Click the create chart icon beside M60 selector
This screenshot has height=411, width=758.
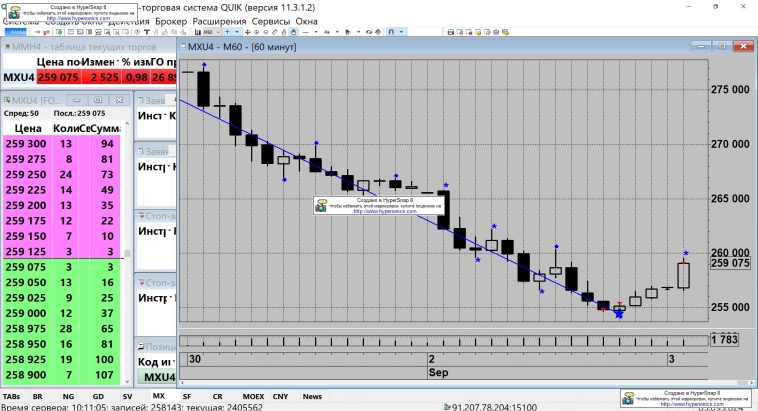pyautogui.click(x=198, y=32)
